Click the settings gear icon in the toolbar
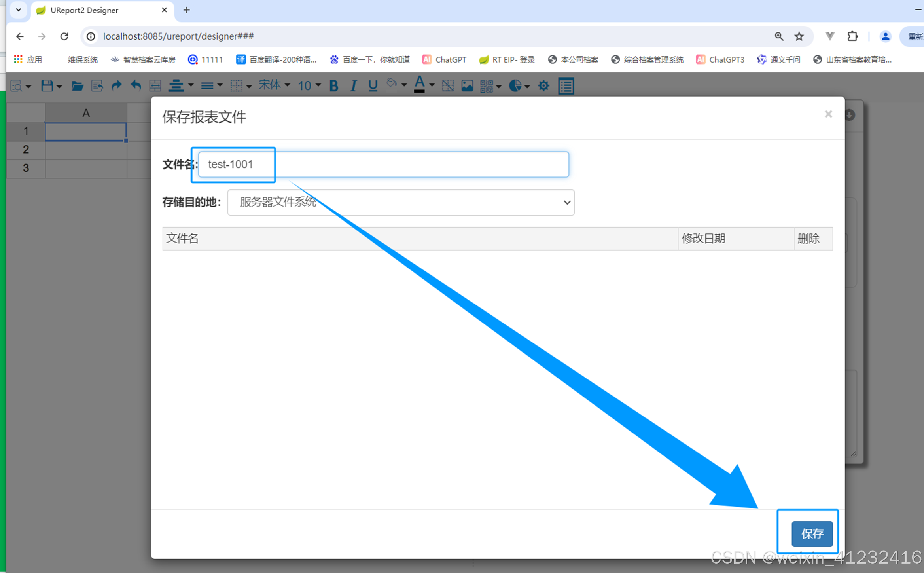 click(543, 85)
